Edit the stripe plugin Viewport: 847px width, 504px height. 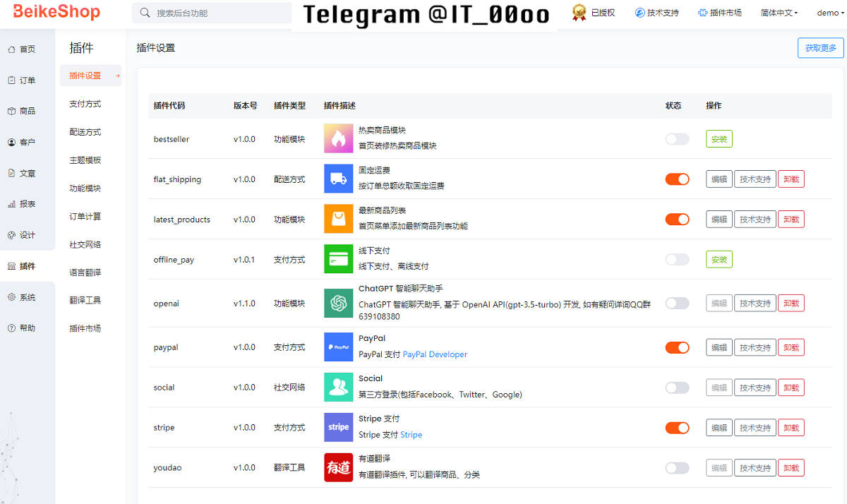pyautogui.click(x=719, y=428)
